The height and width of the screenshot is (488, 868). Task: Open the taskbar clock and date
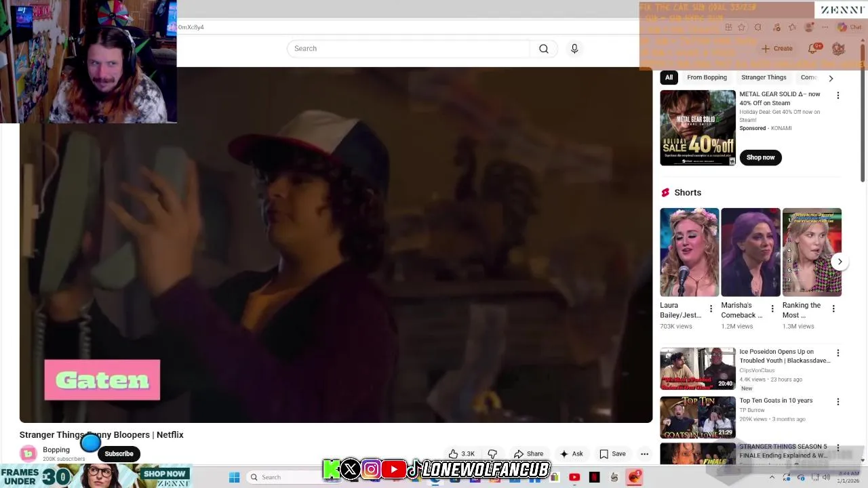point(848,477)
